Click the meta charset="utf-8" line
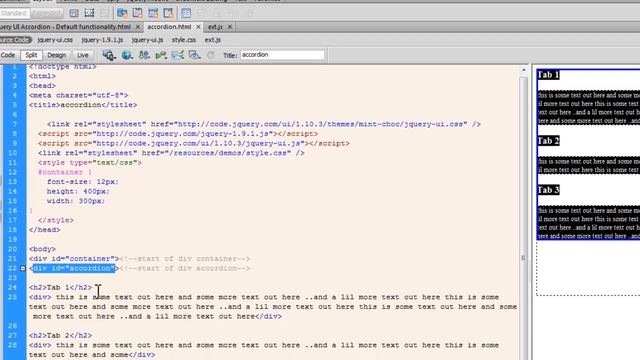Image resolution: width=640 pixels, height=360 pixels. tap(78, 95)
